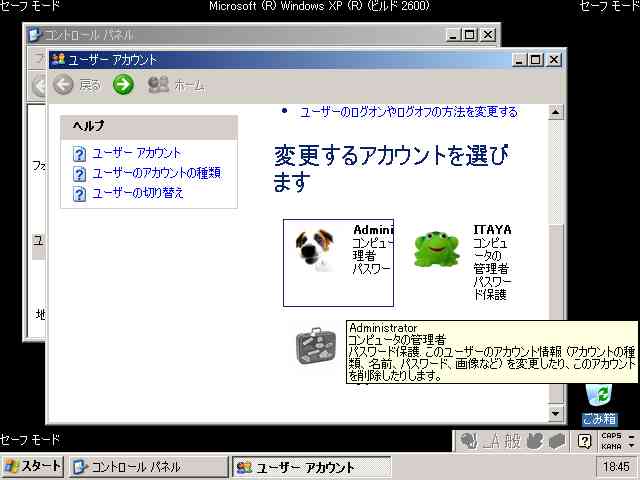Open the Recycle Bin on the desktop
The width and height of the screenshot is (640, 480).
pyautogui.click(x=599, y=404)
